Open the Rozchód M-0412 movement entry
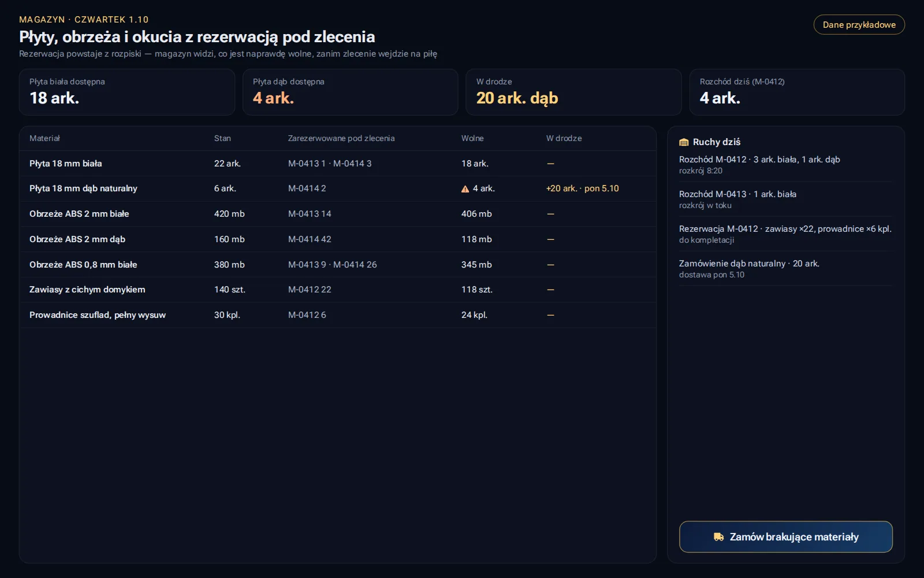 pos(785,165)
